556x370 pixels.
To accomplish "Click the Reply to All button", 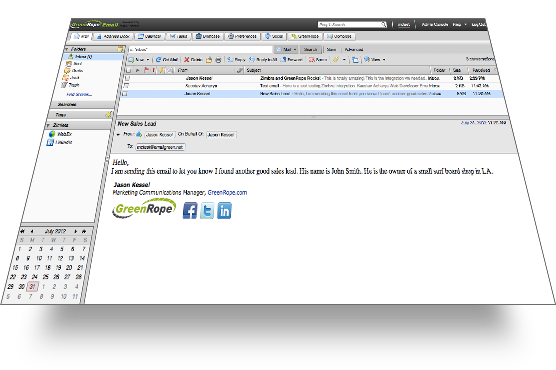I will coord(263,60).
